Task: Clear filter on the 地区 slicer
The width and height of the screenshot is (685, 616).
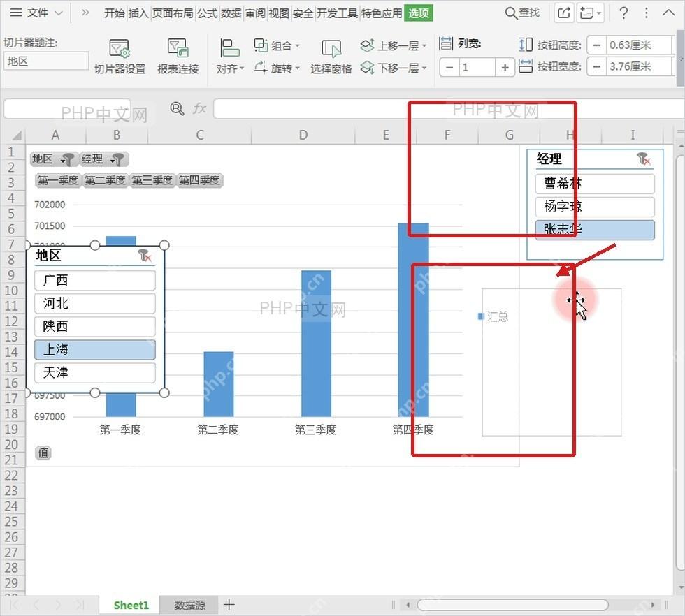Action: click(x=145, y=256)
